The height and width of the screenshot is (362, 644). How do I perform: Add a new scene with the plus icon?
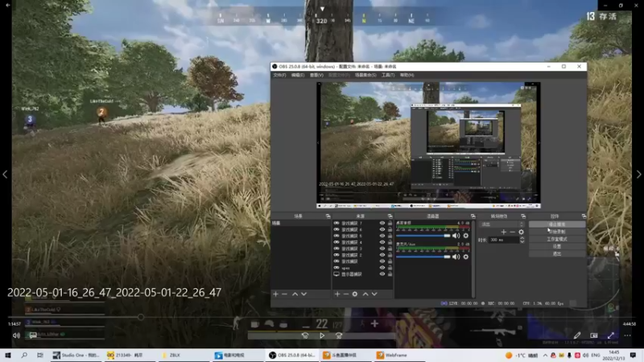275,294
